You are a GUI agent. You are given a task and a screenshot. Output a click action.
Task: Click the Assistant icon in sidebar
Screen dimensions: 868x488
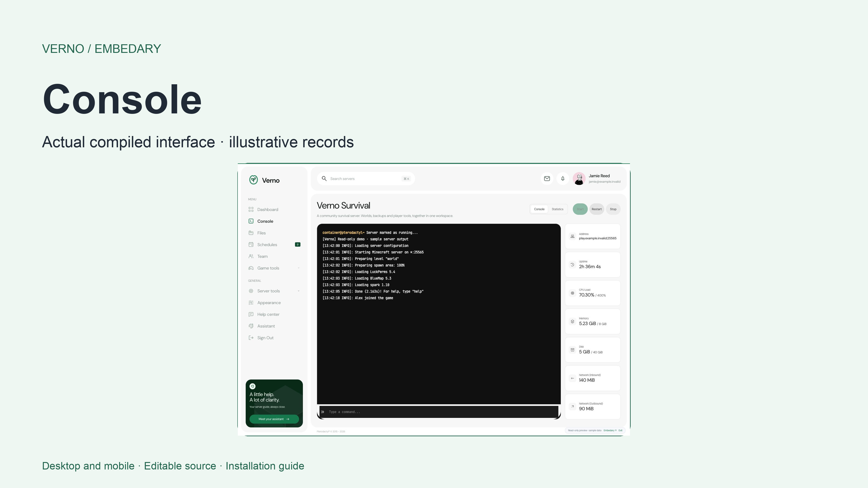click(x=251, y=326)
